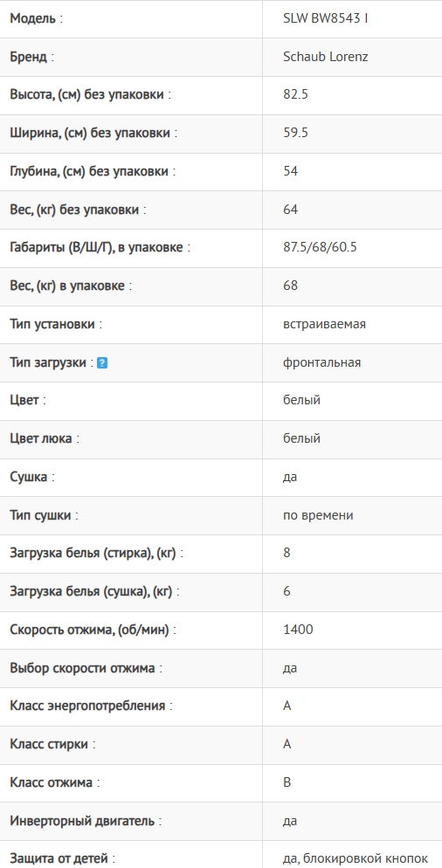
Task: Click the 87.5/68/60.5 package dimensions value
Action: click(321, 247)
